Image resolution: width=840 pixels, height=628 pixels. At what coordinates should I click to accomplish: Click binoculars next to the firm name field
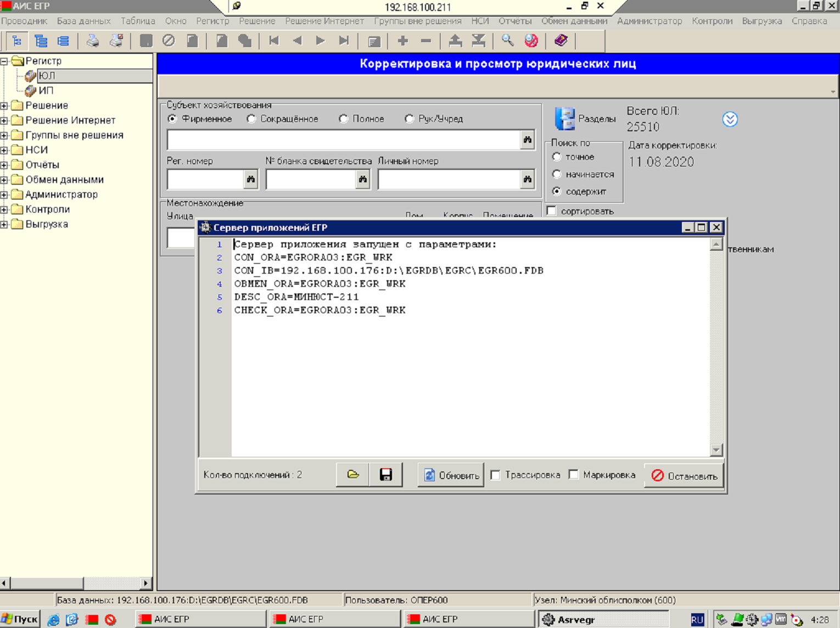tap(527, 140)
